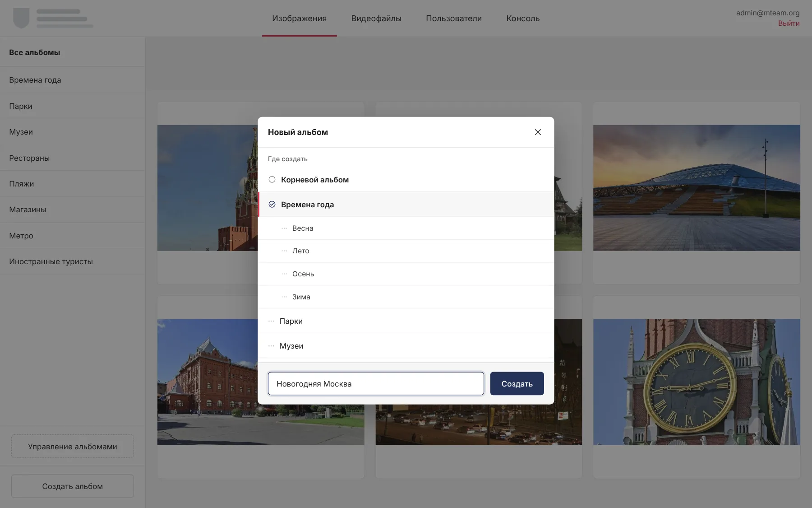Select the Корневой альбом radio button
Screen dimensions: 812x508
point(272,179)
